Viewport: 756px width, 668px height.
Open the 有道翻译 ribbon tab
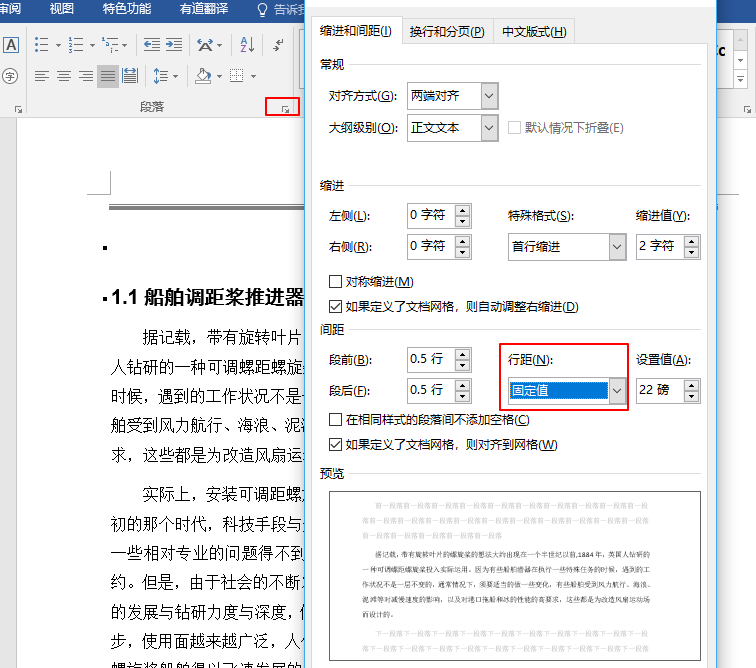(x=204, y=9)
